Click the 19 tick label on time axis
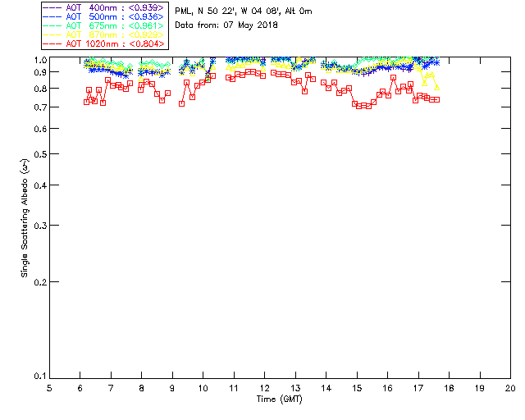 click(x=480, y=388)
